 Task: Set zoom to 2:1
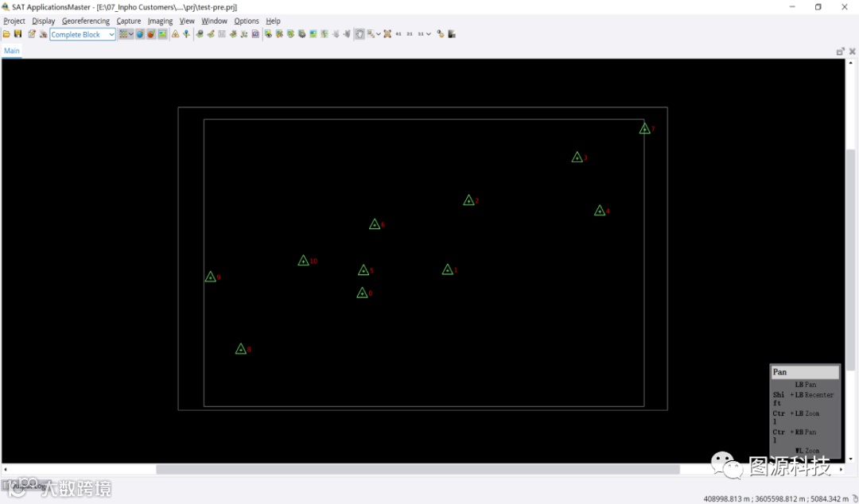tap(410, 34)
